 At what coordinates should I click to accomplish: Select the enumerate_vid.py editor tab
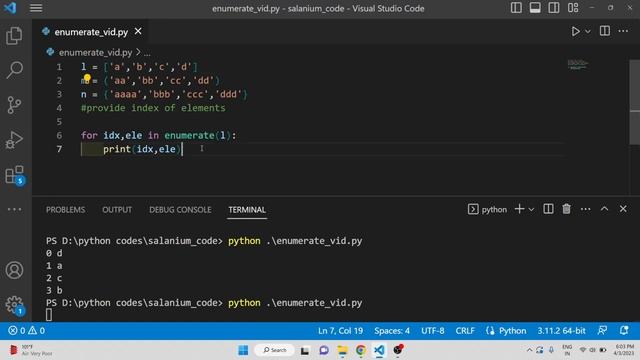click(x=91, y=32)
